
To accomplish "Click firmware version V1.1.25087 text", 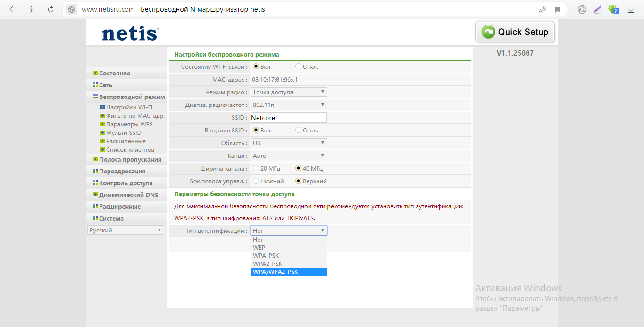I will (515, 53).
